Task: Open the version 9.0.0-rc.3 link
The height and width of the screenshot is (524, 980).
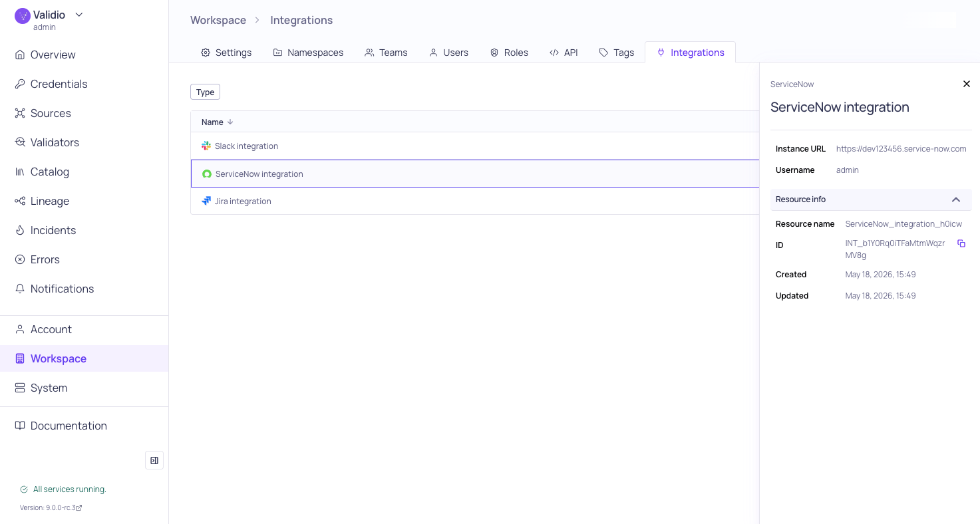Action: [x=51, y=507]
